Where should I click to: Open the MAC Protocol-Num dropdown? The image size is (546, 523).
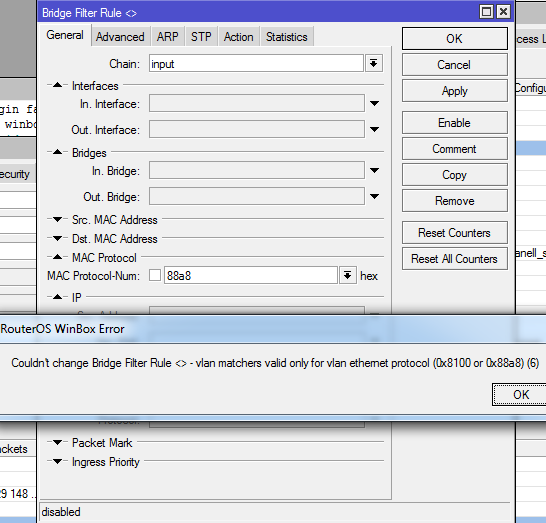[x=348, y=275]
